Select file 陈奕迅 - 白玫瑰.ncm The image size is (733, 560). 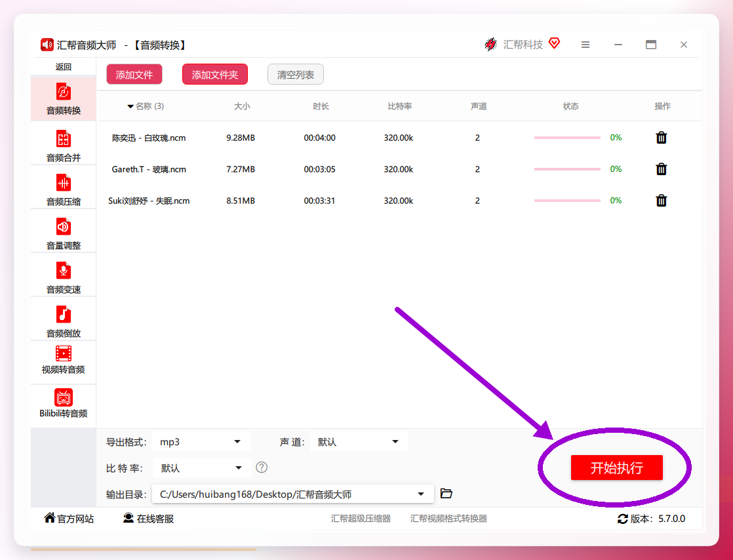point(149,138)
